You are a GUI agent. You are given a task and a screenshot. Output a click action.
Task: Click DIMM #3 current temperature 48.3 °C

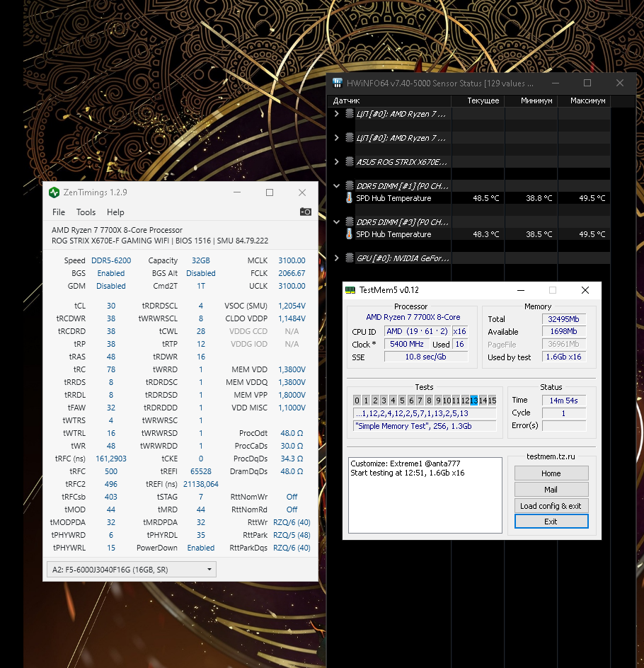tap(486, 234)
